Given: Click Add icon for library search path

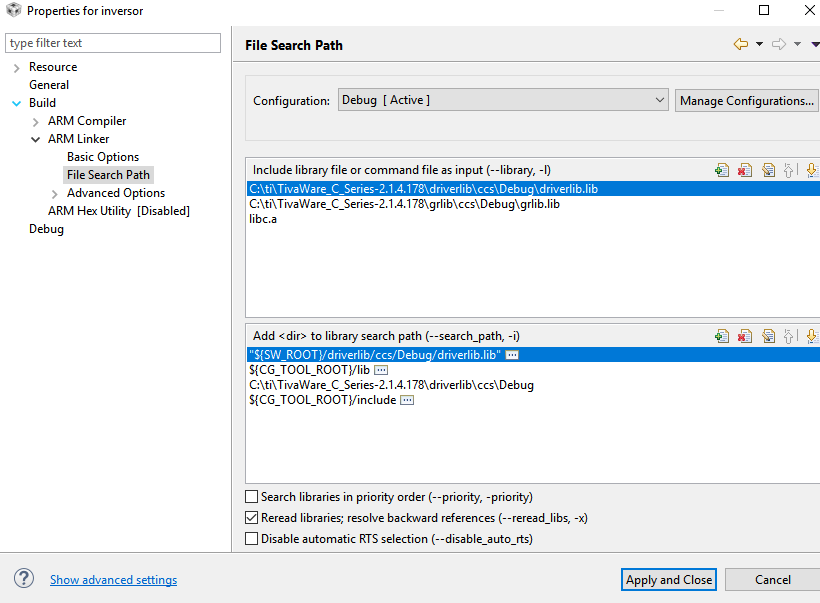Looking at the screenshot, I should (722, 337).
